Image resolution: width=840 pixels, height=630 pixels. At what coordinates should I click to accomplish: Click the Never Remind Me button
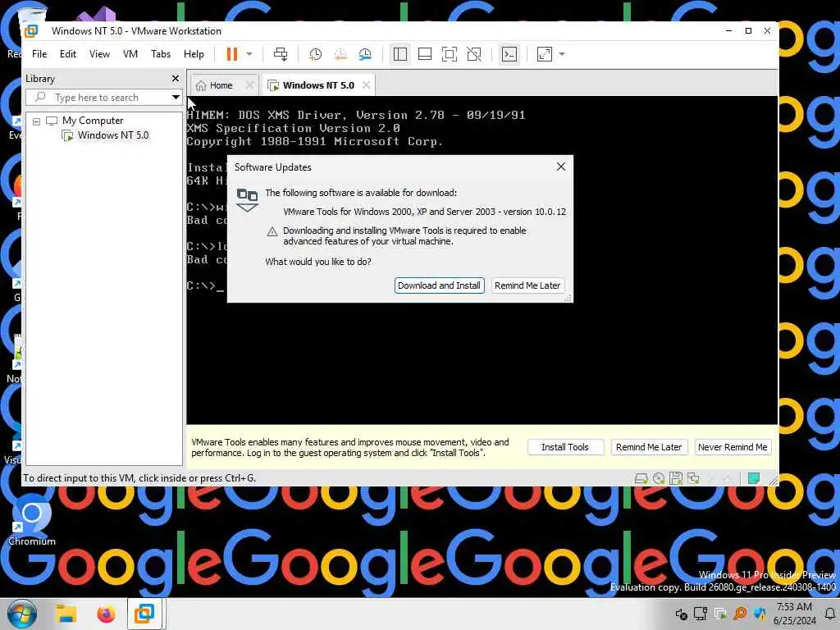pos(733,447)
